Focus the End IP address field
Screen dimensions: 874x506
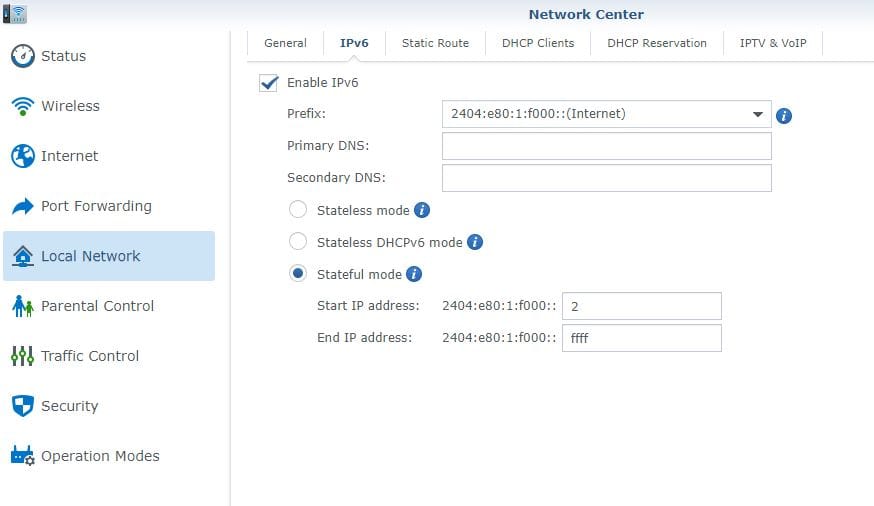(641, 338)
